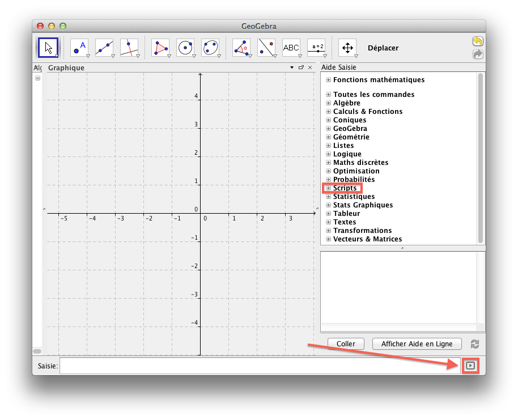Select the Angle measurement tool
This screenshot has height=420, width=518.
click(x=241, y=48)
